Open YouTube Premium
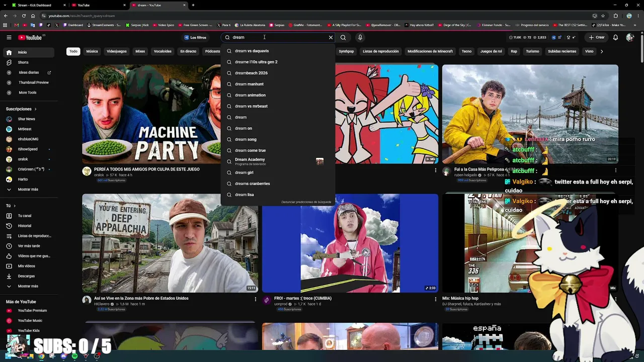The width and height of the screenshot is (644, 362). 29,311
